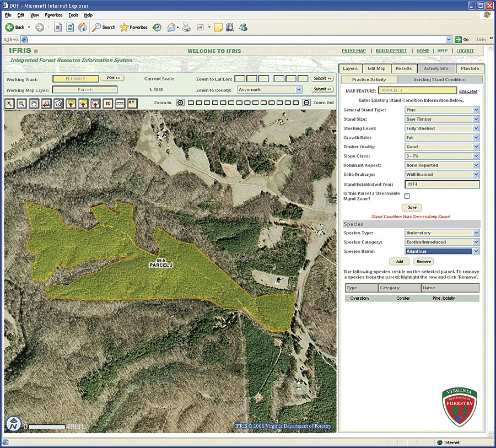
Task: Click the minus Zoom Out circle button
Action: [306, 103]
